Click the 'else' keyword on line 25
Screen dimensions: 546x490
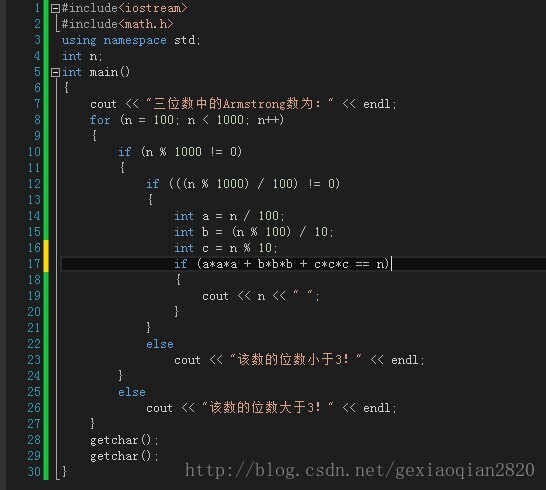[132, 392]
